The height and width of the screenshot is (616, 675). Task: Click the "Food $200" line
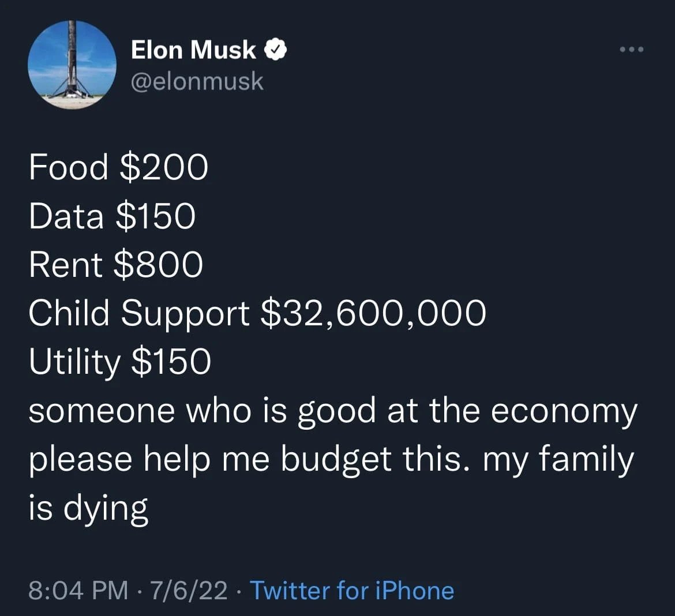pyautogui.click(x=118, y=167)
